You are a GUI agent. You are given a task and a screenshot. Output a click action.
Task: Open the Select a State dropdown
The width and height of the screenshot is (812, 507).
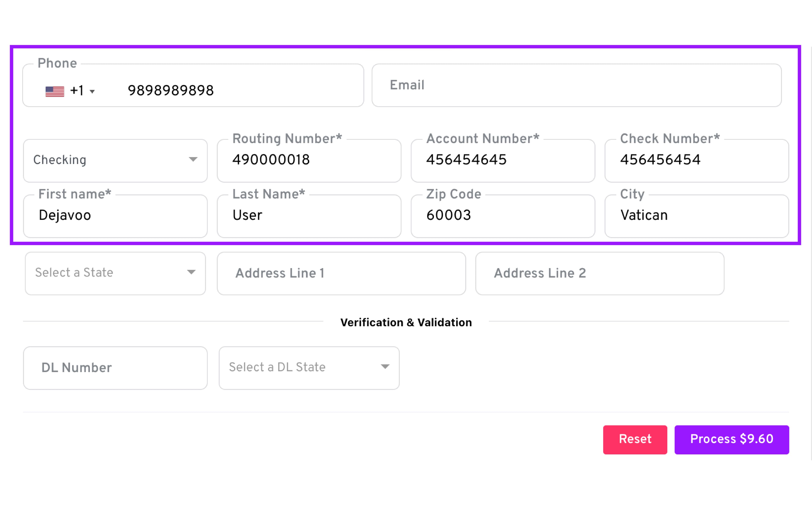pyautogui.click(x=115, y=273)
